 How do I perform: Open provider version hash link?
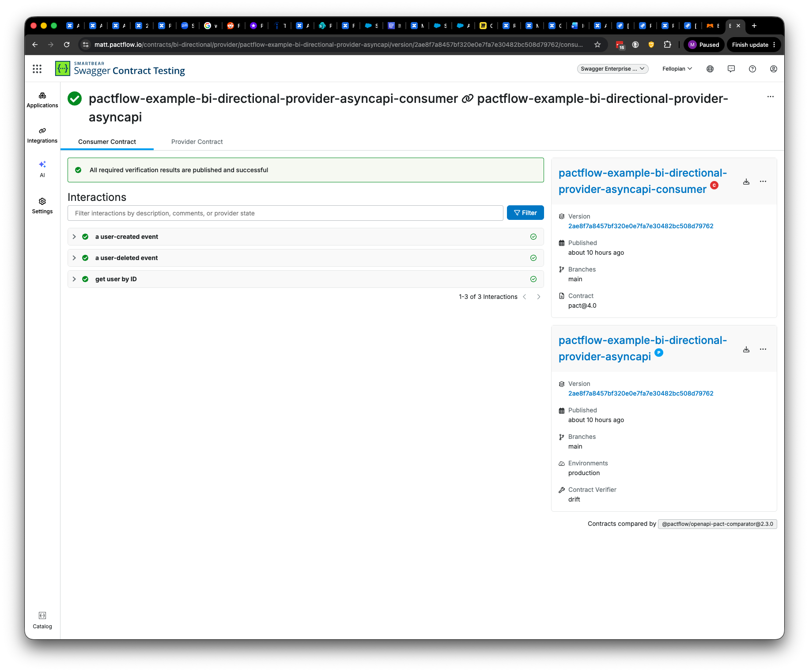tap(641, 393)
